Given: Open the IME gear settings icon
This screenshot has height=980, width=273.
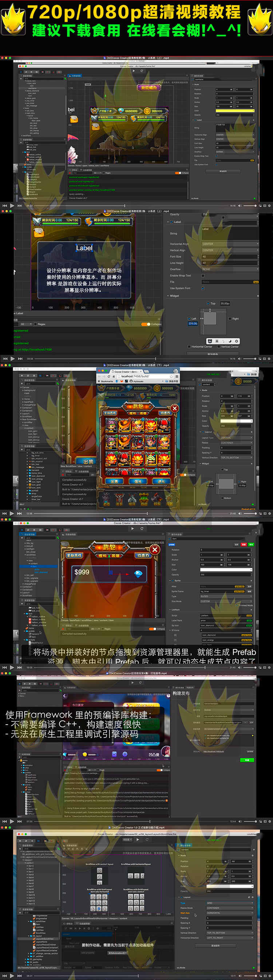Looking at the screenshot, I should (x=237, y=341).
